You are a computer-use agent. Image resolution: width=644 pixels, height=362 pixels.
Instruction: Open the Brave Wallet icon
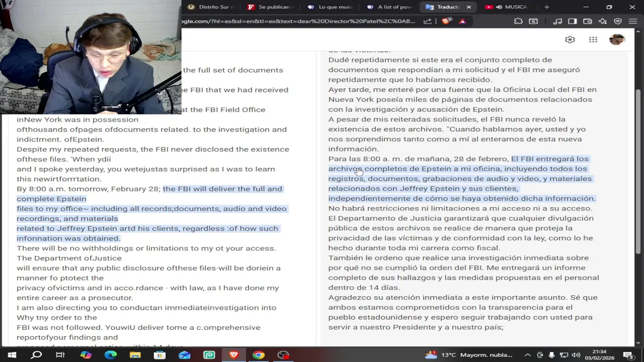[587, 21]
